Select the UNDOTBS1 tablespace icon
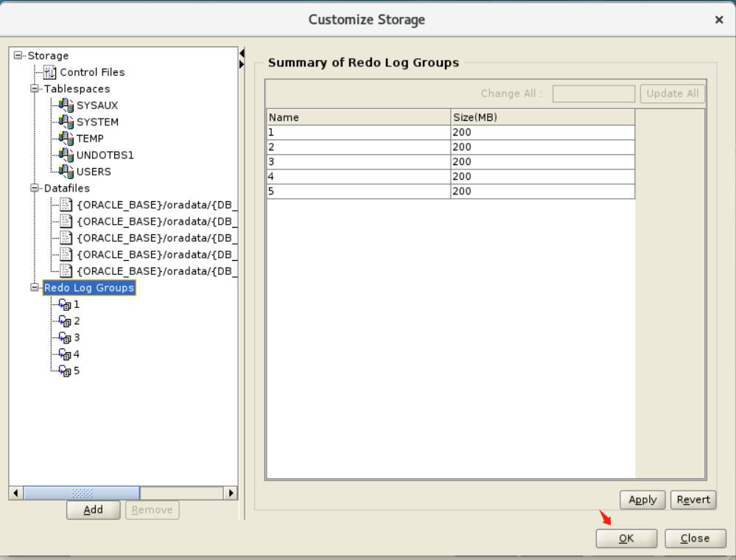This screenshot has height=560, width=736. click(67, 155)
